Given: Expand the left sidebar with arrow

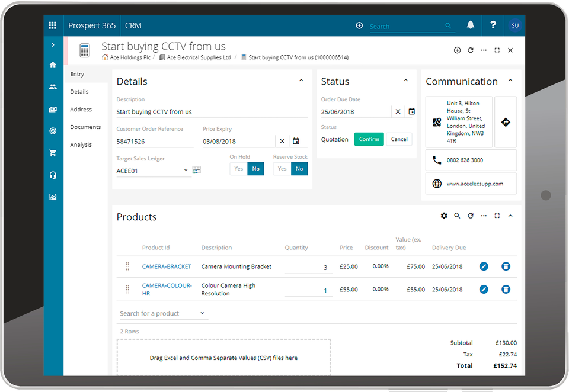Looking at the screenshot, I should pos(53,45).
